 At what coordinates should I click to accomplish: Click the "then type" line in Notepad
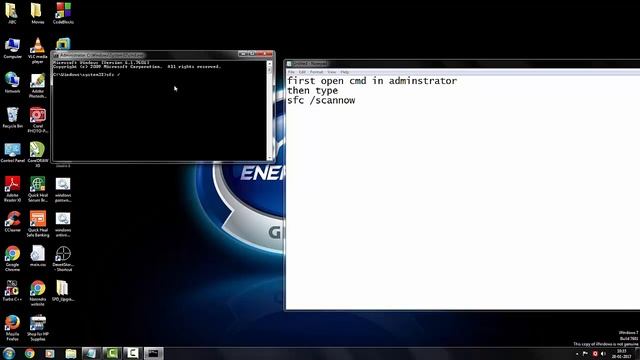[313, 91]
